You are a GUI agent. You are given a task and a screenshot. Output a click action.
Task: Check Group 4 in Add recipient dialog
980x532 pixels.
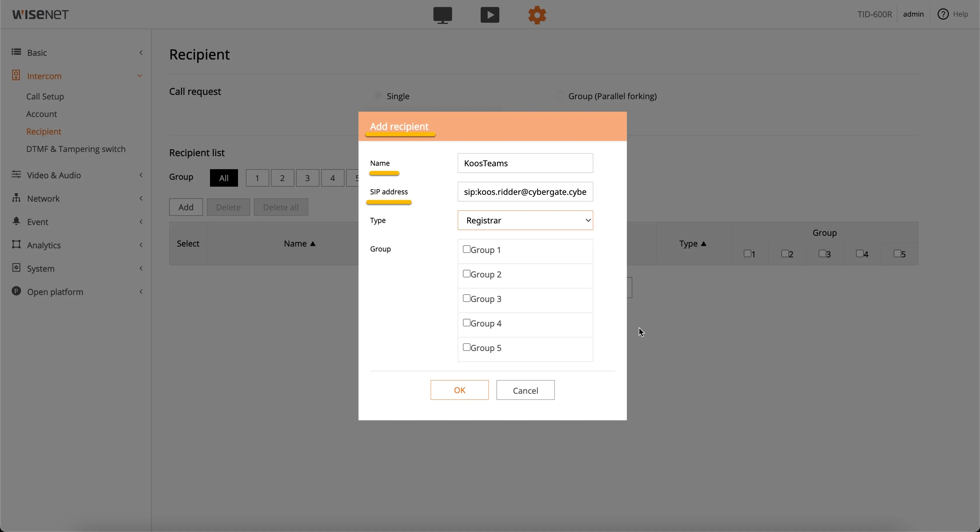pyautogui.click(x=466, y=323)
